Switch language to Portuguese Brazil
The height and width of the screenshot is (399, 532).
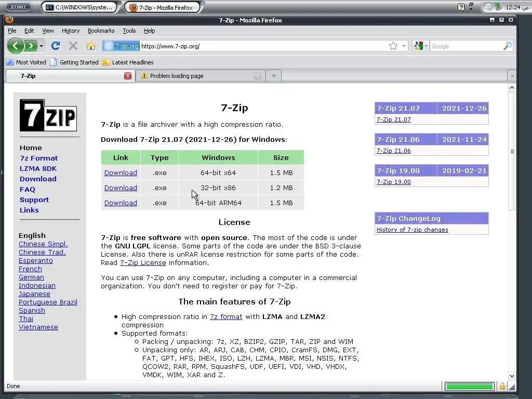(48, 302)
